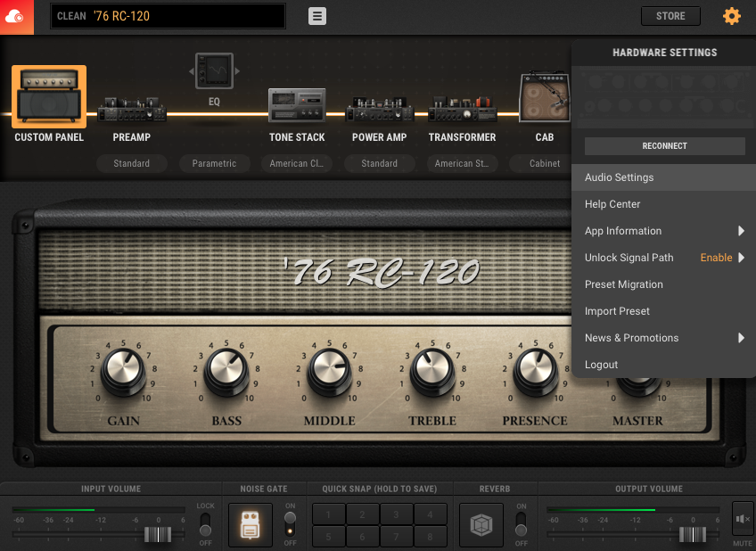Choose Audio Settings from the menu
This screenshot has width=756, height=551.
click(x=619, y=177)
